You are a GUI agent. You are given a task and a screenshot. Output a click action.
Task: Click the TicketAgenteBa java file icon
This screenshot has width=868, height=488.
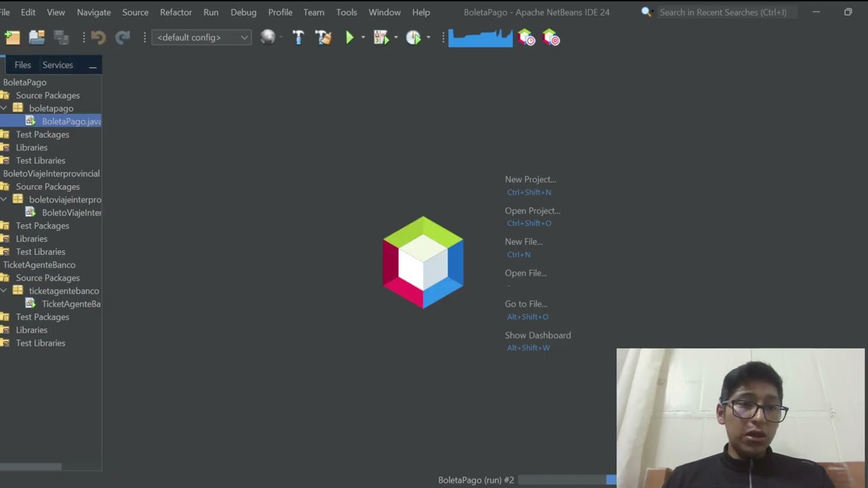[31, 304]
